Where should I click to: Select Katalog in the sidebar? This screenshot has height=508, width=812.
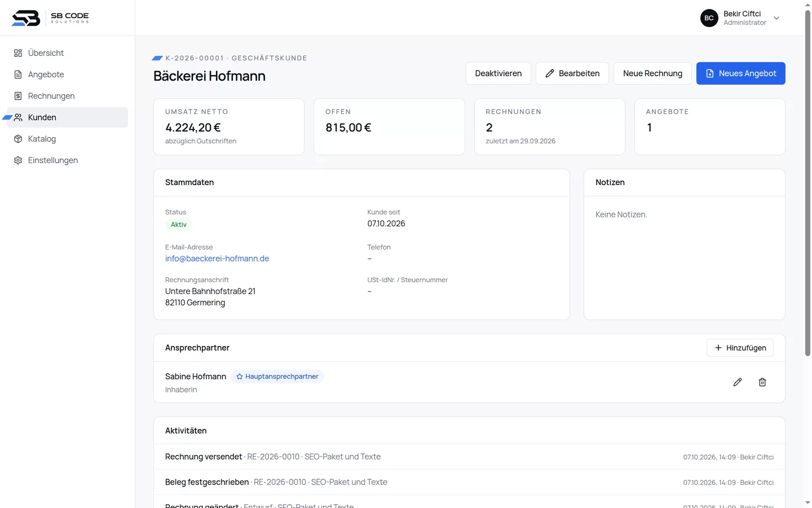click(68, 139)
